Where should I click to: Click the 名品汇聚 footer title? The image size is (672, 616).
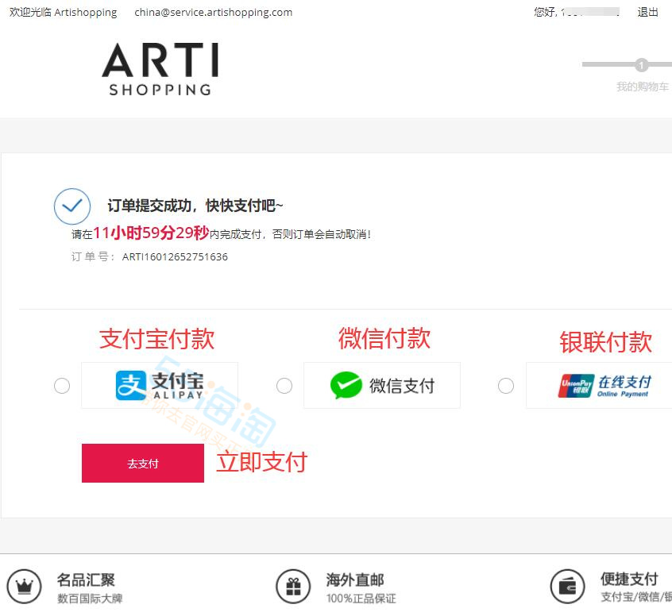coord(86,579)
